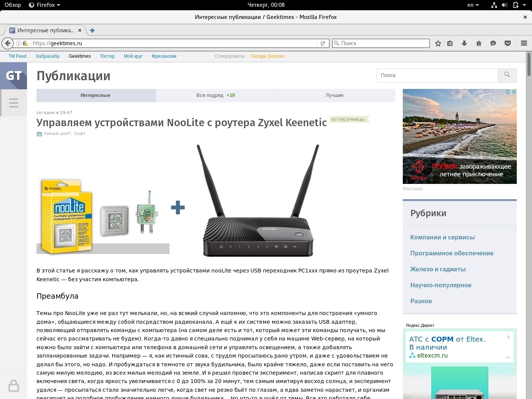532x399 pixels.
Task: Open the bookmarks list icon
Action: 450,43
